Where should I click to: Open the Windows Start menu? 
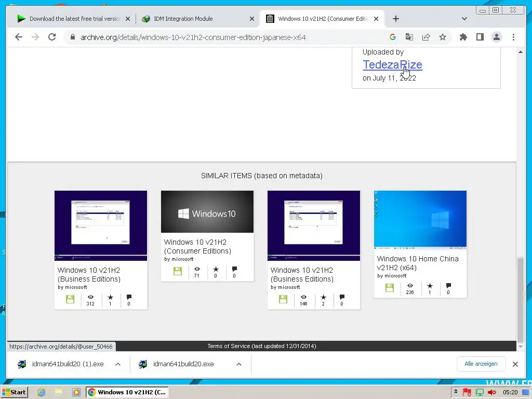pyautogui.click(x=14, y=392)
